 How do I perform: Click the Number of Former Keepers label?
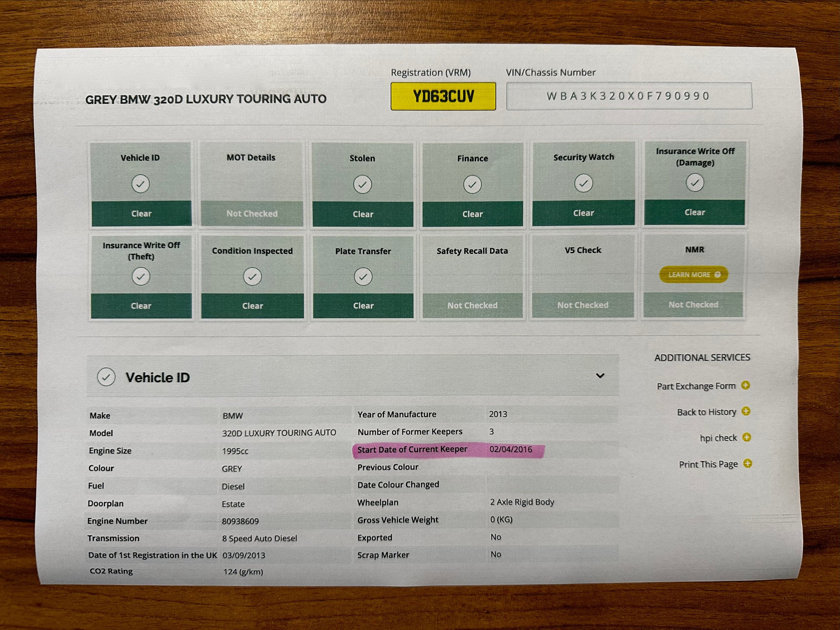[x=410, y=432]
